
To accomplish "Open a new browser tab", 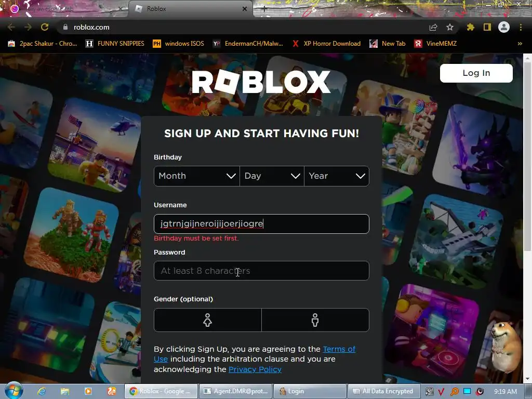I will pos(264,9).
